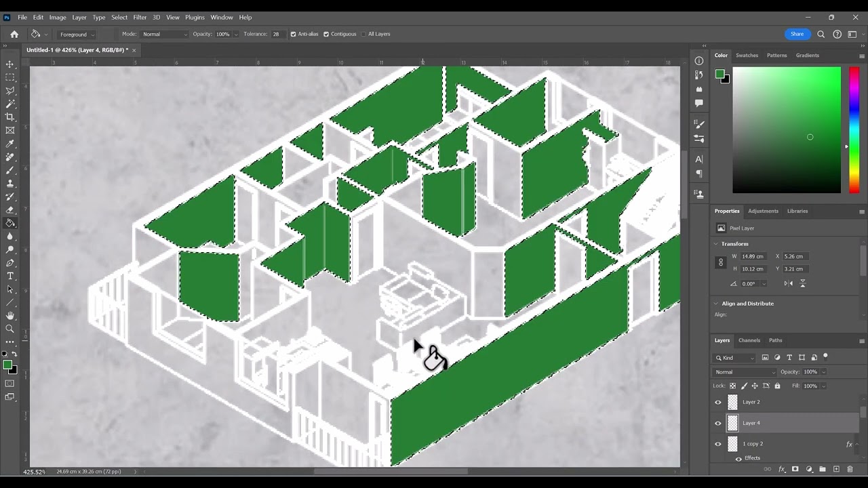Select the Pen tool
Image resolution: width=868 pixels, height=488 pixels.
(10, 262)
